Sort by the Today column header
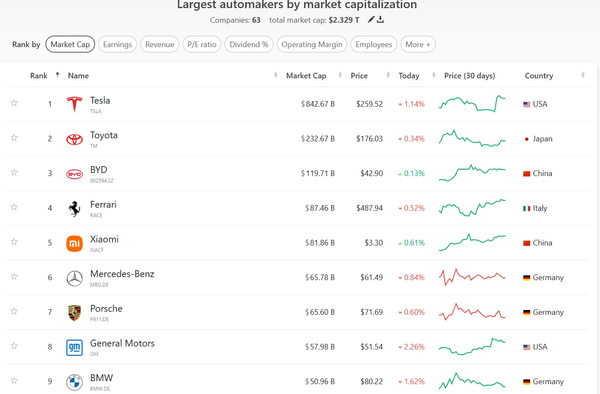This screenshot has height=394, width=600. click(x=409, y=76)
